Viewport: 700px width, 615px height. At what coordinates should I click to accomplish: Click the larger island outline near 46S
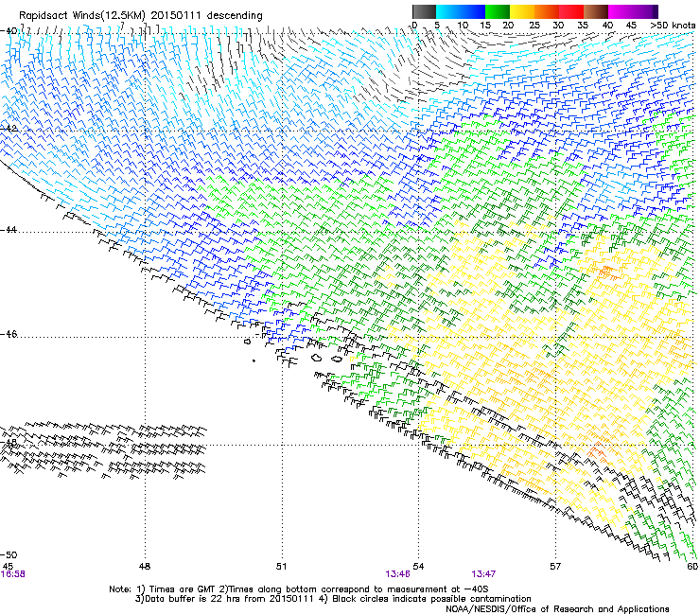(317, 358)
